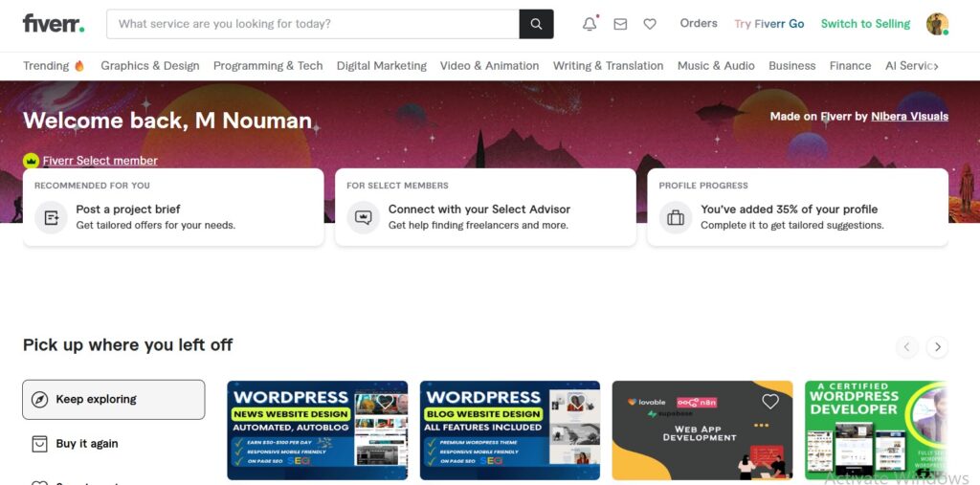Open the Web App Development gig thumbnail
This screenshot has width=980, height=485.
pos(702,430)
